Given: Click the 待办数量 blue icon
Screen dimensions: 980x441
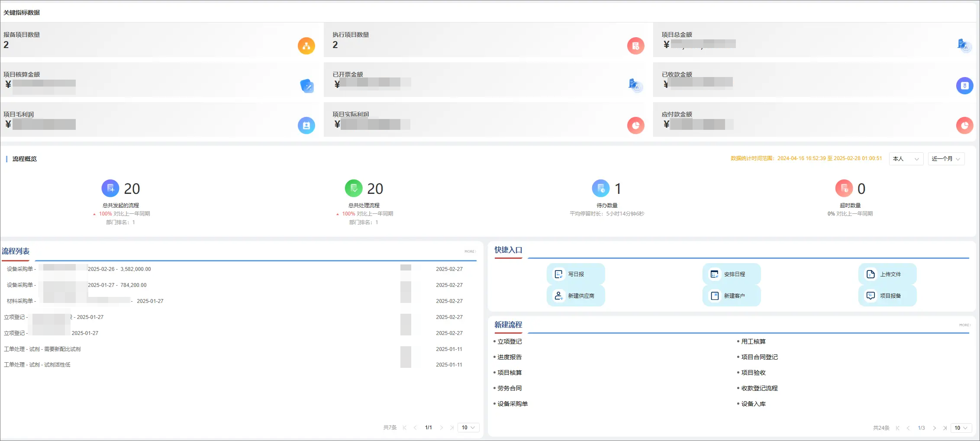Looking at the screenshot, I should 601,188.
